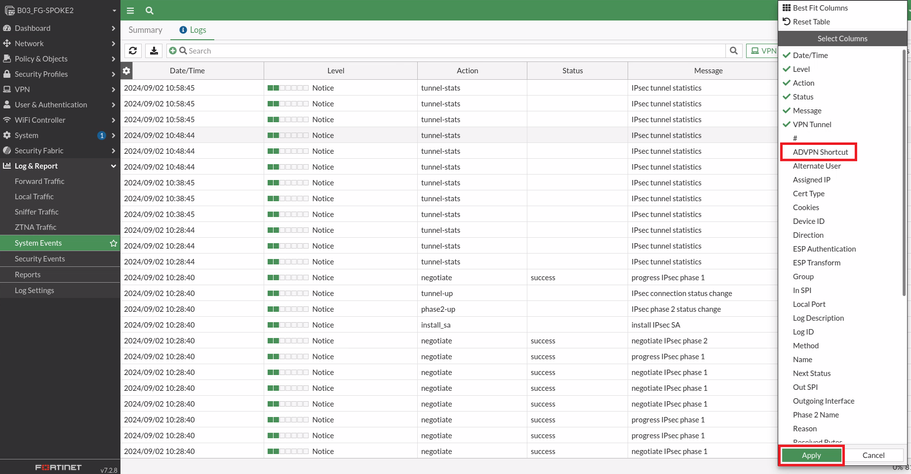Collapse the Log & Report section
This screenshot has height=474, width=911.
58,166
